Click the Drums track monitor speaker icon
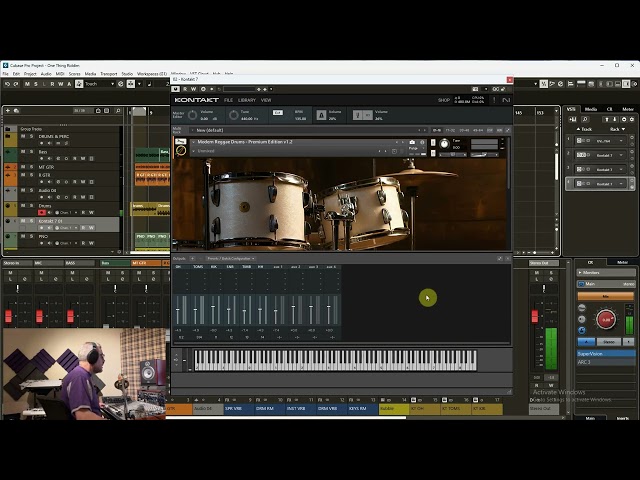640x480 pixels. [x=50, y=213]
